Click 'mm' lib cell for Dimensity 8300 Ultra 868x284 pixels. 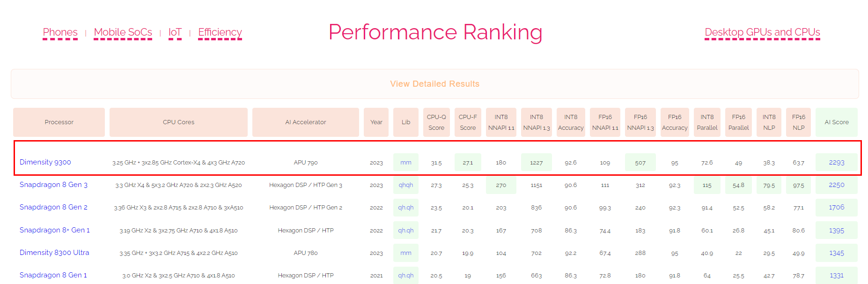406,253
